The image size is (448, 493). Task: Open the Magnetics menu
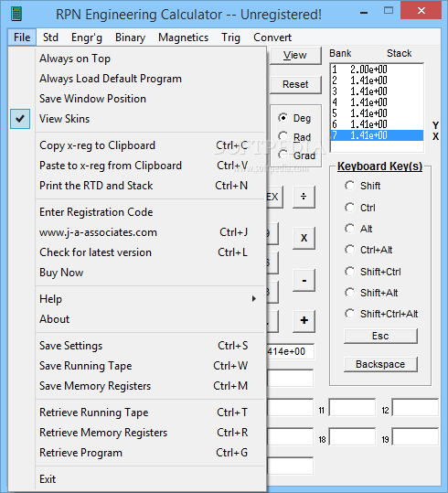pyautogui.click(x=183, y=38)
